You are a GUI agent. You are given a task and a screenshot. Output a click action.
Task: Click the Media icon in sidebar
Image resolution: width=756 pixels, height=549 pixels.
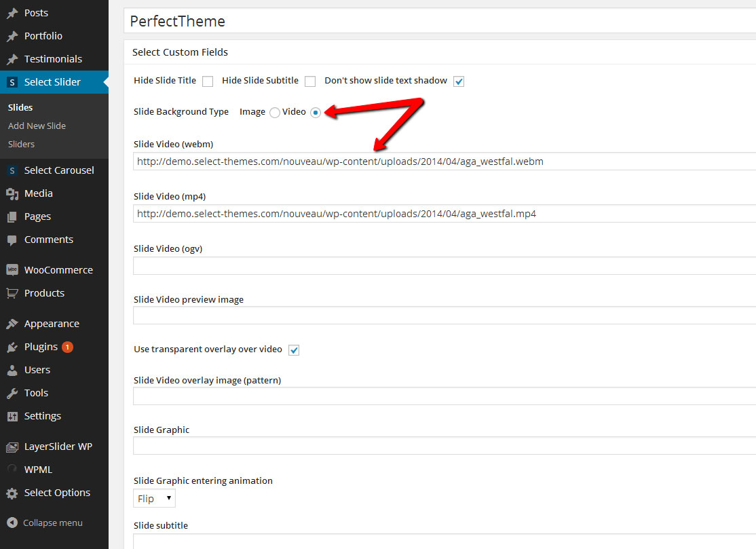click(12, 193)
